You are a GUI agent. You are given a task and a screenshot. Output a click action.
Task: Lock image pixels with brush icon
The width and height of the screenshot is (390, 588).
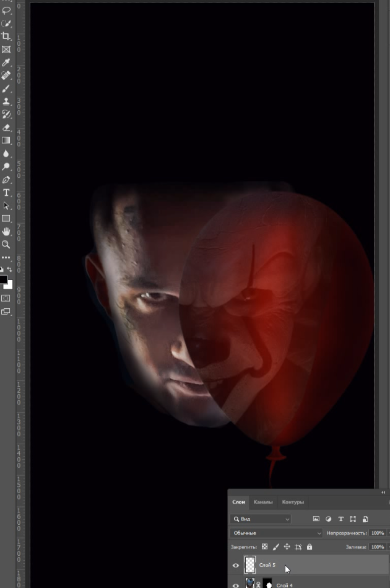pos(275,546)
